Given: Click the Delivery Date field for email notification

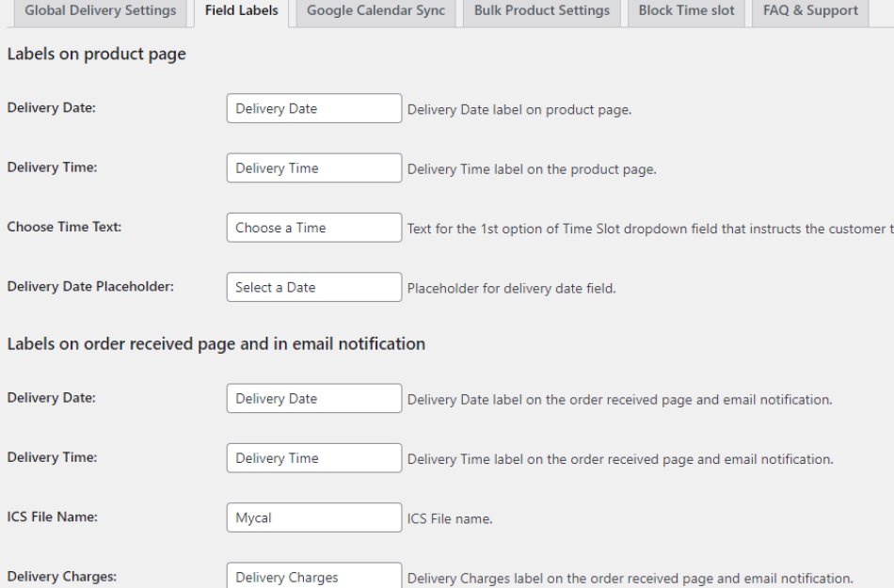Looking at the screenshot, I should point(313,398).
